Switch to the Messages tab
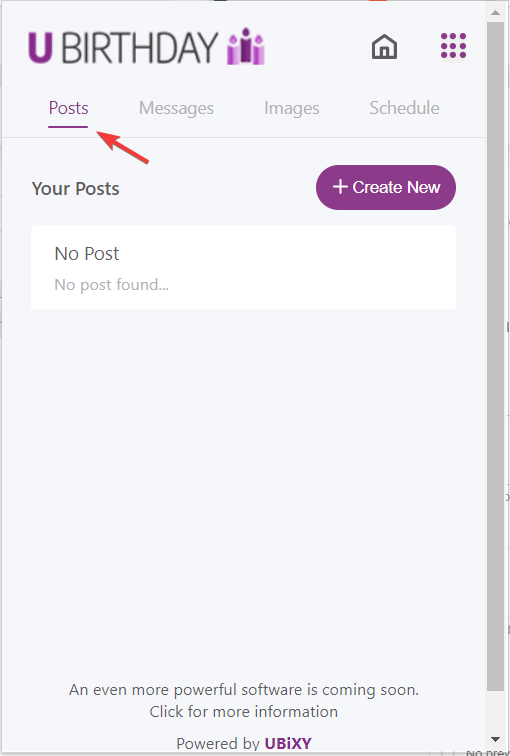Screen dimensions: 510x756 [176, 108]
